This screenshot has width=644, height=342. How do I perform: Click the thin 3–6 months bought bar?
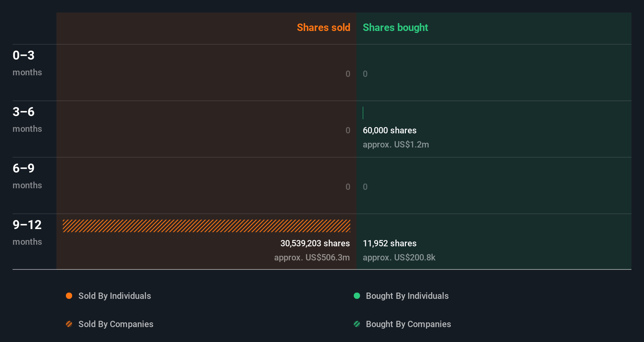[363, 113]
